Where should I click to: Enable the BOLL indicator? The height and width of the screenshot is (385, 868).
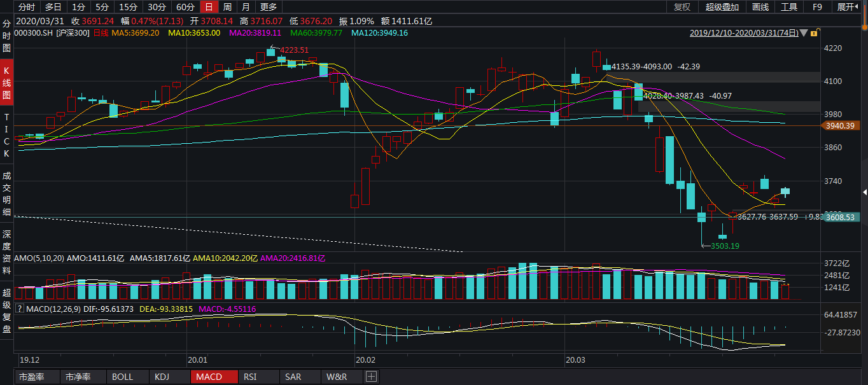122,377
